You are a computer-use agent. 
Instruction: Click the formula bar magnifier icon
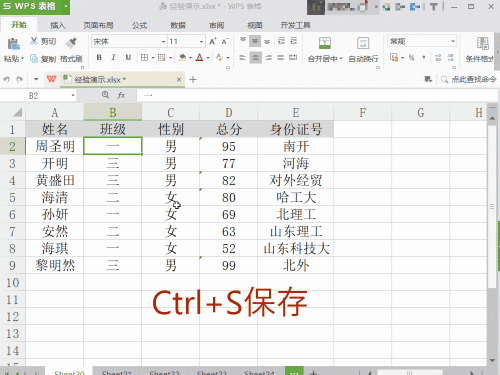[105, 95]
